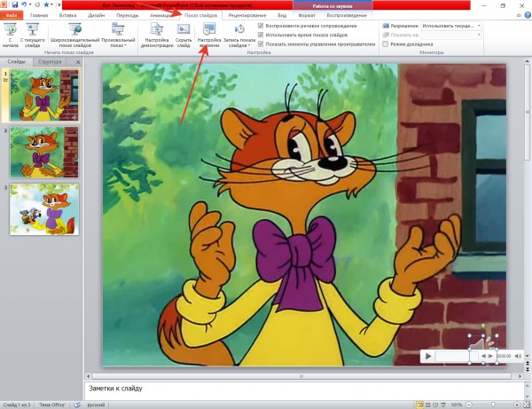Enable Presenter View checkbox (Режим докладчика)
Screen dimensions: 532x409
coord(385,44)
